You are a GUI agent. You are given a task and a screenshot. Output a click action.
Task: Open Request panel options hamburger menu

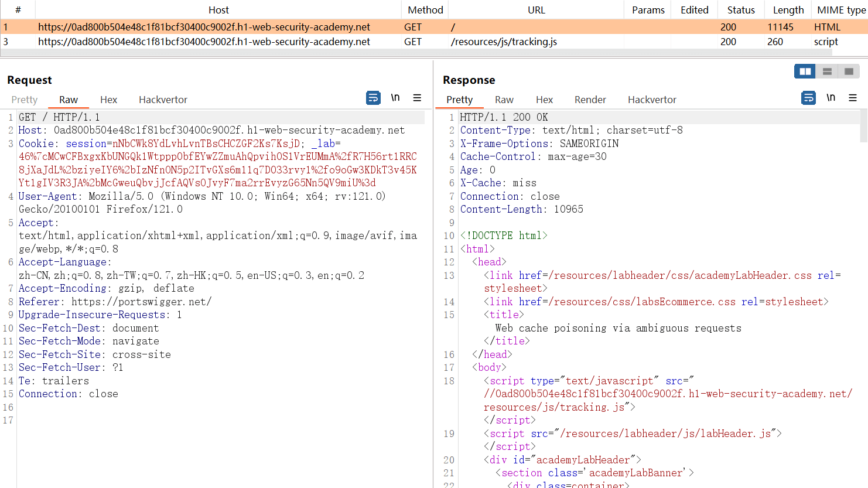coord(417,98)
